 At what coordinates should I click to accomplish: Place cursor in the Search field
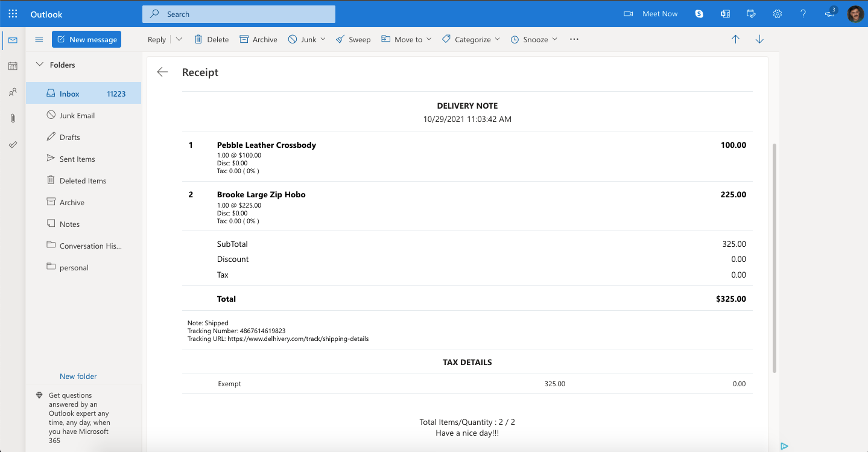click(238, 13)
